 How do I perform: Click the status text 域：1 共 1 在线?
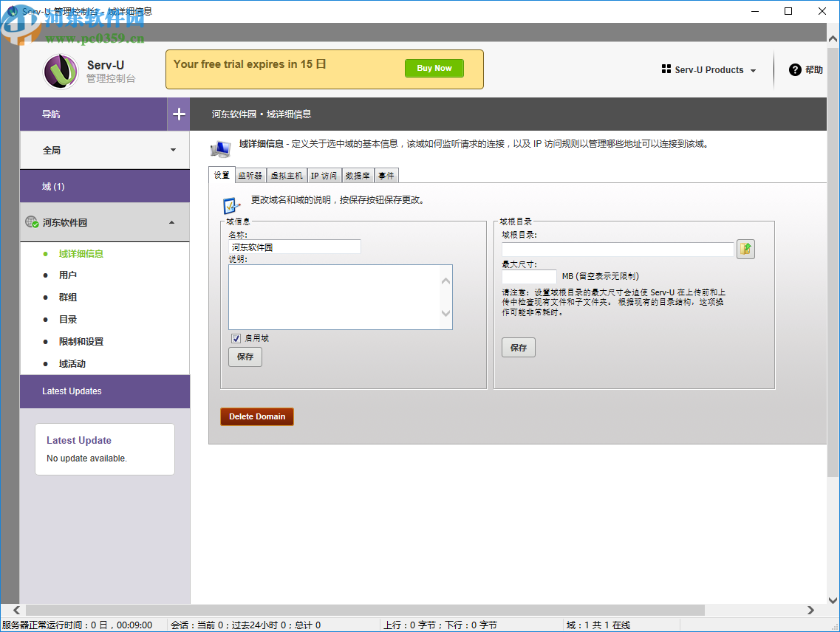[598, 625]
